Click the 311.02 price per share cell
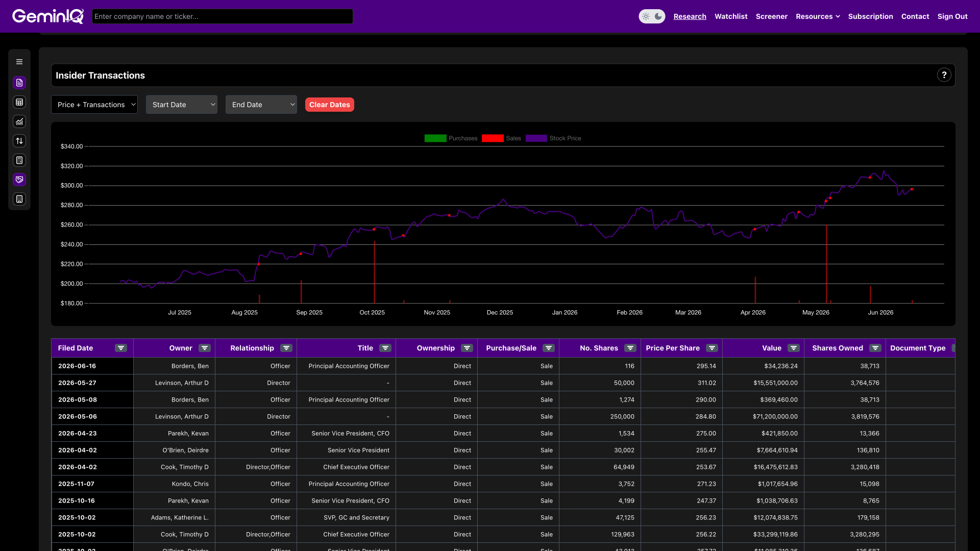Image resolution: width=980 pixels, height=551 pixels. tap(681, 383)
